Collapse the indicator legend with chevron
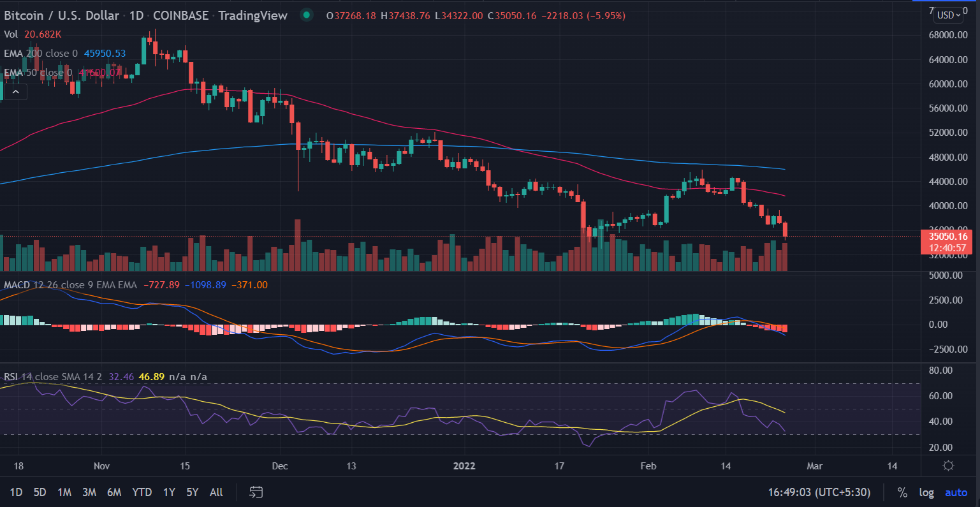Image resolution: width=980 pixels, height=507 pixels. click(15, 92)
